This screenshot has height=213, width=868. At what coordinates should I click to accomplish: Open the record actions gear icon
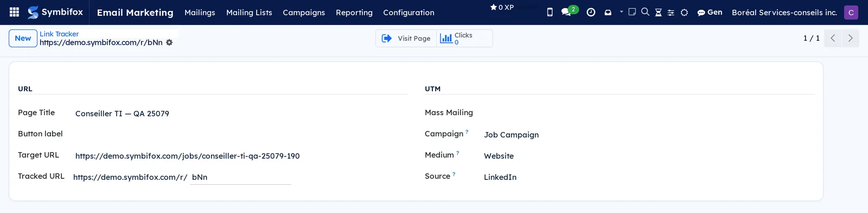(169, 42)
